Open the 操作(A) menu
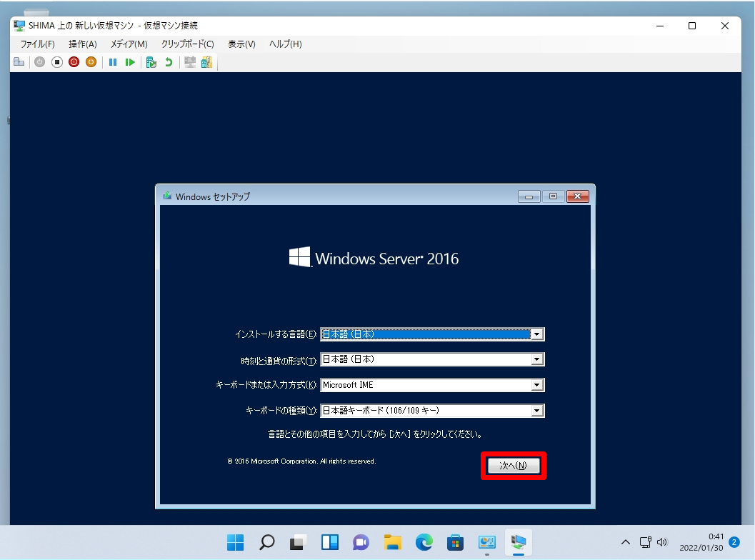The image size is (755, 560). tap(83, 44)
